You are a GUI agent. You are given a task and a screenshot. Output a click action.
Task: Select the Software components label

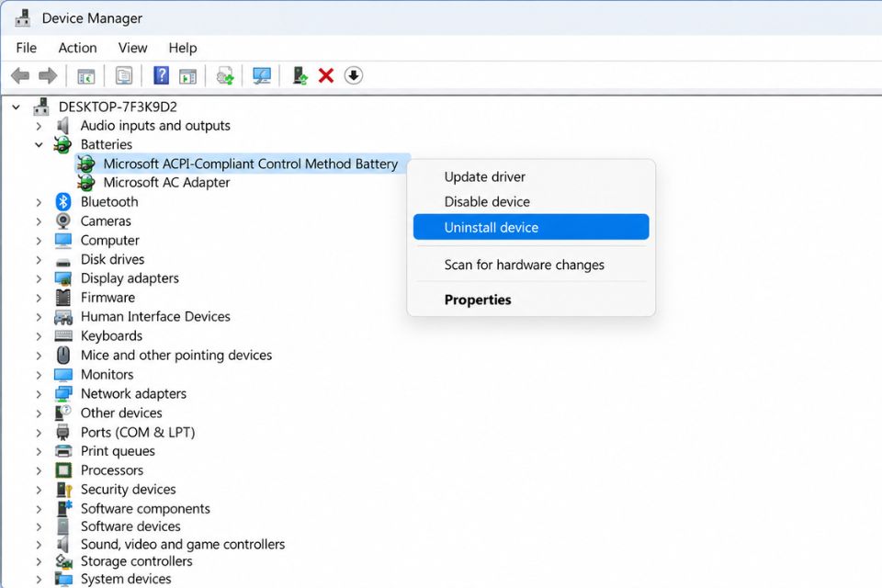point(145,509)
